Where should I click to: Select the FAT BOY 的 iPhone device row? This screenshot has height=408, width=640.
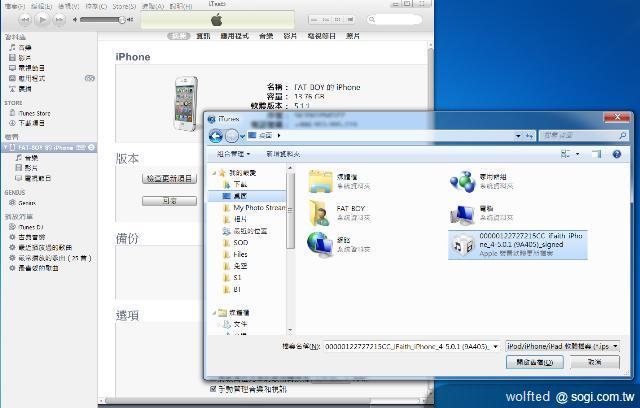point(49,147)
